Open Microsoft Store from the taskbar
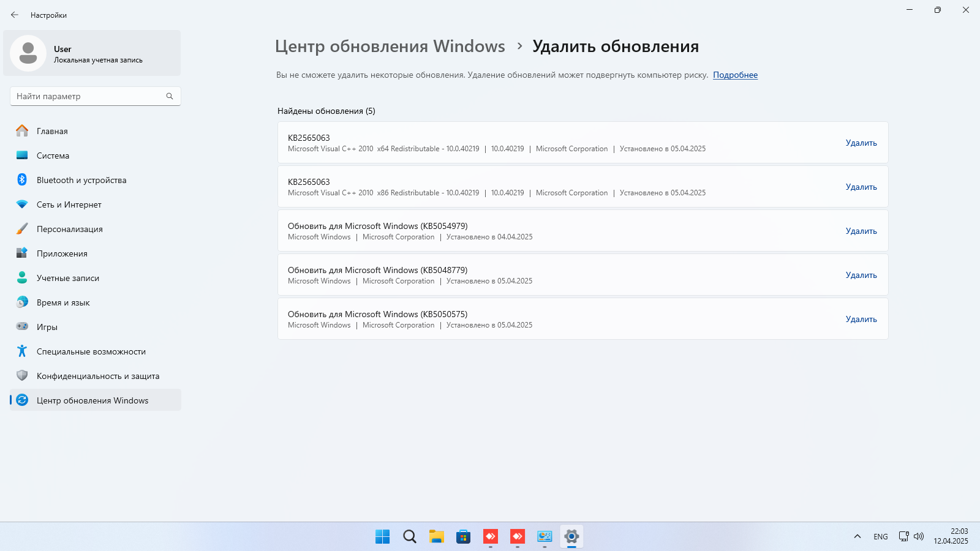 (464, 537)
